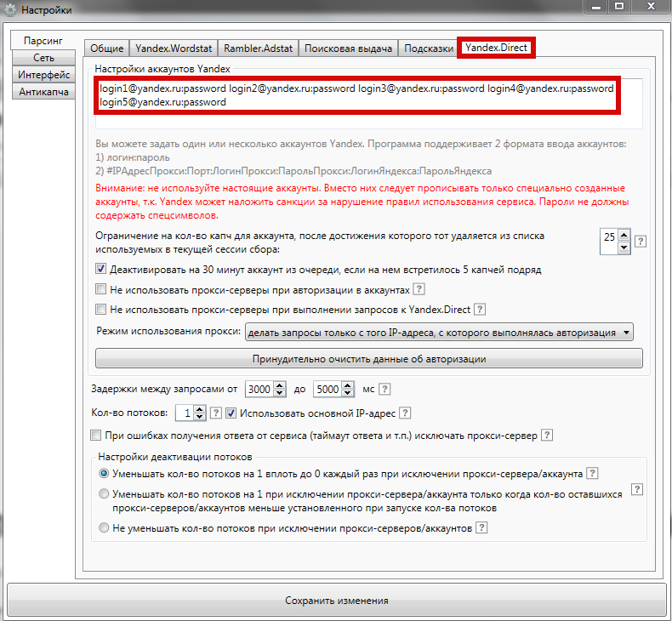Viewport: 672px width, 621px height.
Task: Select reduce threads only when fewer proxies remain
Action: (104, 493)
